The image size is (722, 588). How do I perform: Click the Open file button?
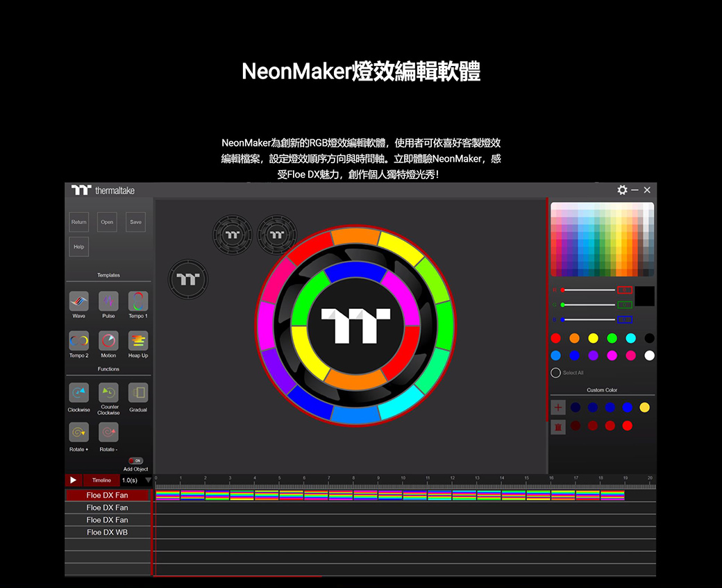point(107,222)
